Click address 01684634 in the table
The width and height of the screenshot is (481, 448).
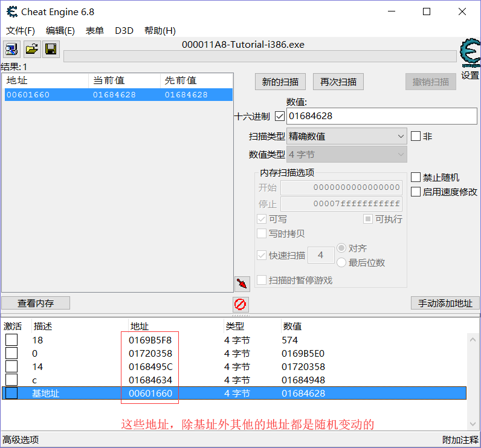tap(150, 380)
